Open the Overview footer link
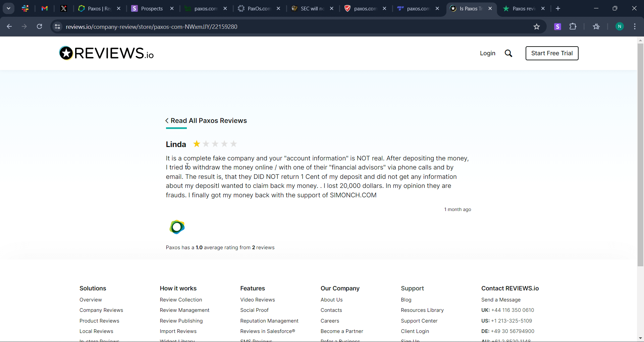This screenshot has height=342, width=644. point(91,300)
